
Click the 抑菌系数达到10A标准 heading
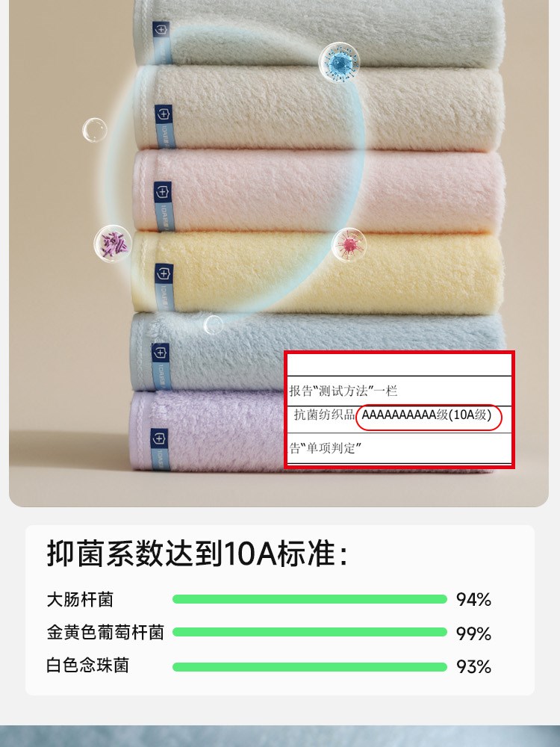[196, 554]
